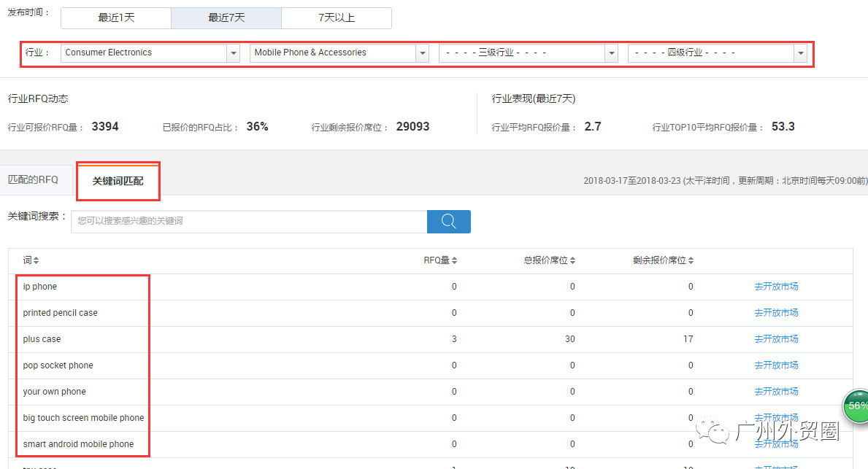Image resolution: width=868 pixels, height=469 pixels.
Task: Click the keyword 'pop socket phone'
Action: click(58, 365)
